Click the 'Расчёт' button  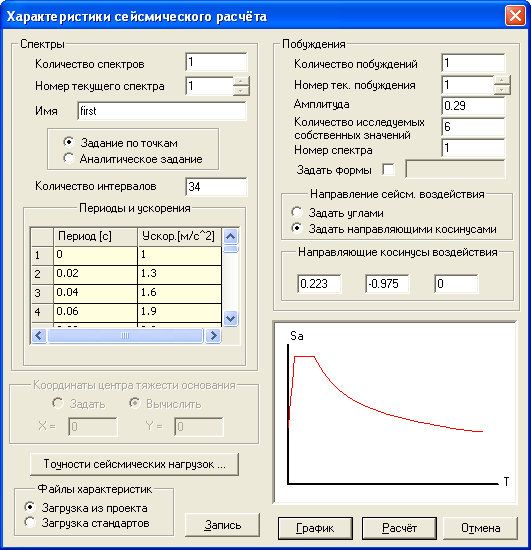pos(399,528)
